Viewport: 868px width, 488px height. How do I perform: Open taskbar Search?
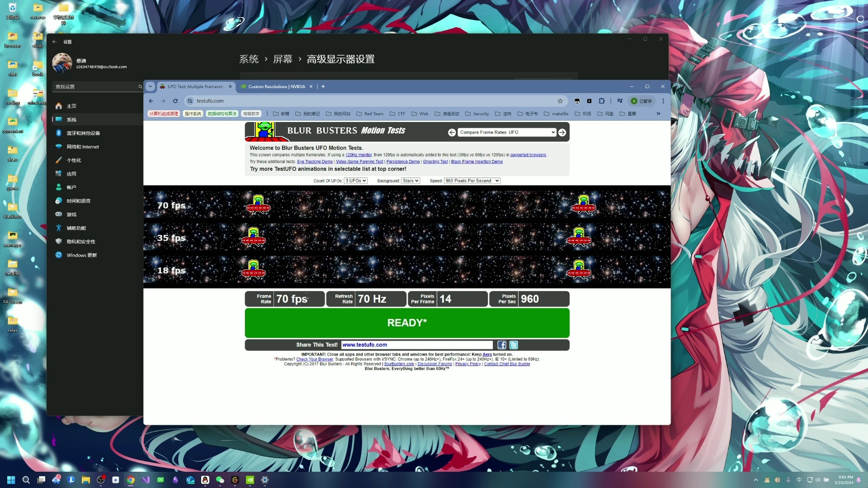[x=26, y=480]
